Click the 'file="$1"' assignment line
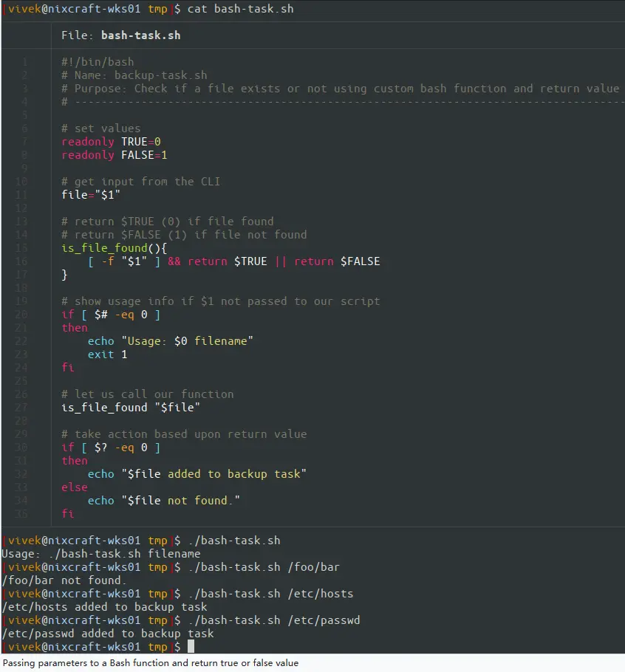The image size is (625, 672). click(x=91, y=194)
